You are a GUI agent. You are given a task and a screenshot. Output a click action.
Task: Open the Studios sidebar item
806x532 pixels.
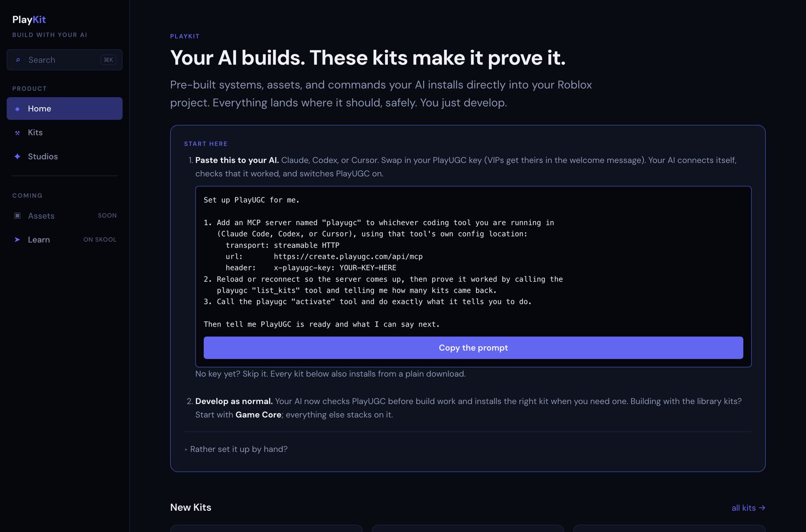pyautogui.click(x=64, y=157)
